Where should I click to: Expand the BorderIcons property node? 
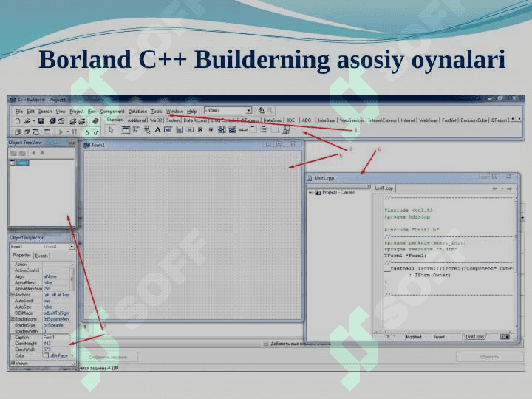(13, 319)
